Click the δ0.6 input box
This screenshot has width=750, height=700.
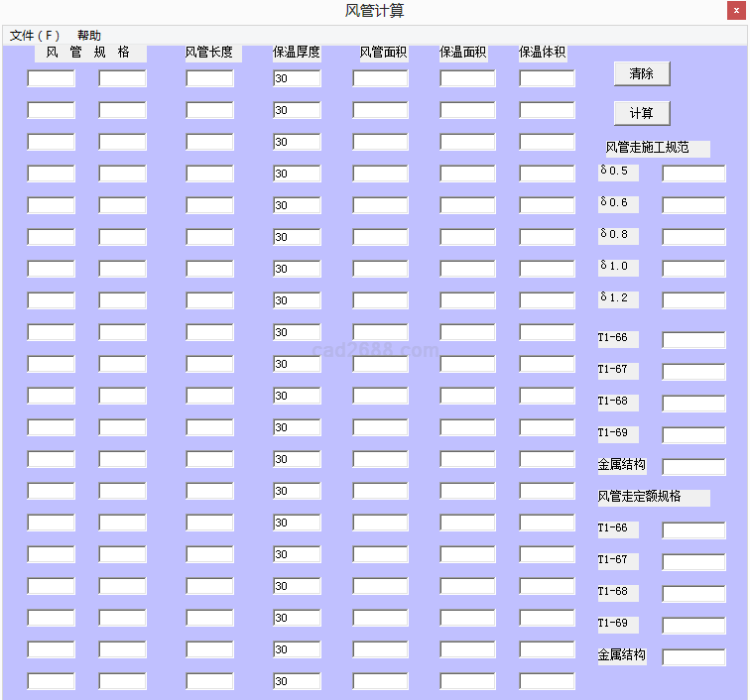(x=693, y=205)
